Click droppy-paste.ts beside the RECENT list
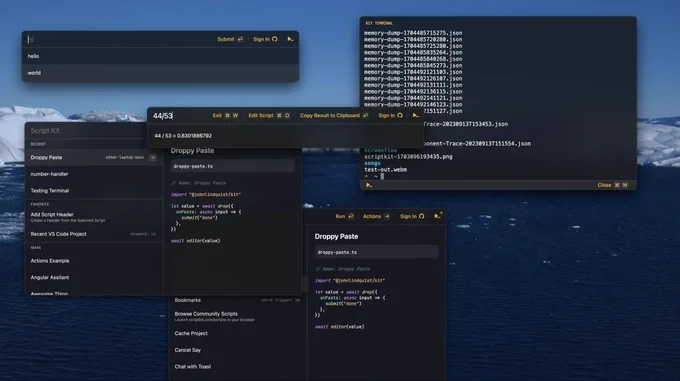Image resolution: width=680 pixels, height=381 pixels. point(232,166)
